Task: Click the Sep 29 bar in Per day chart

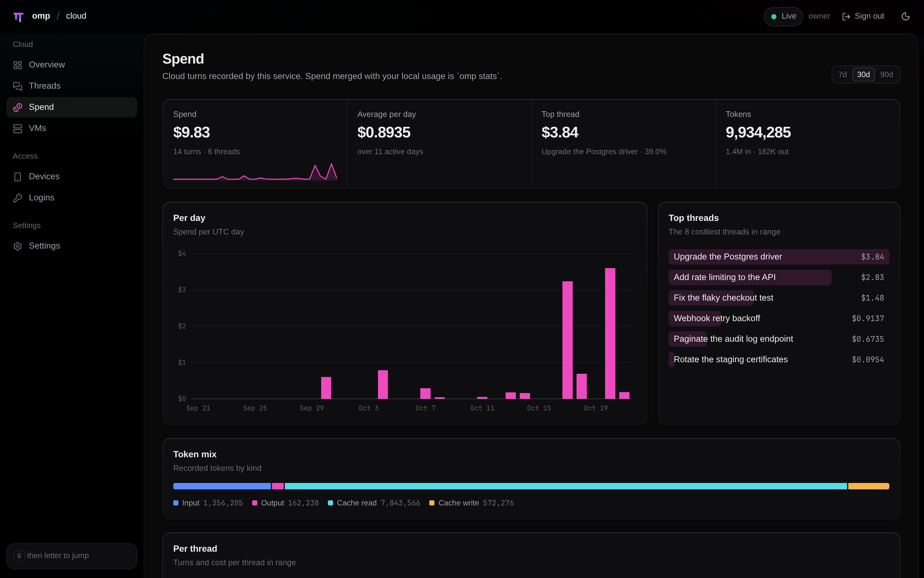Action: pyautogui.click(x=326, y=388)
